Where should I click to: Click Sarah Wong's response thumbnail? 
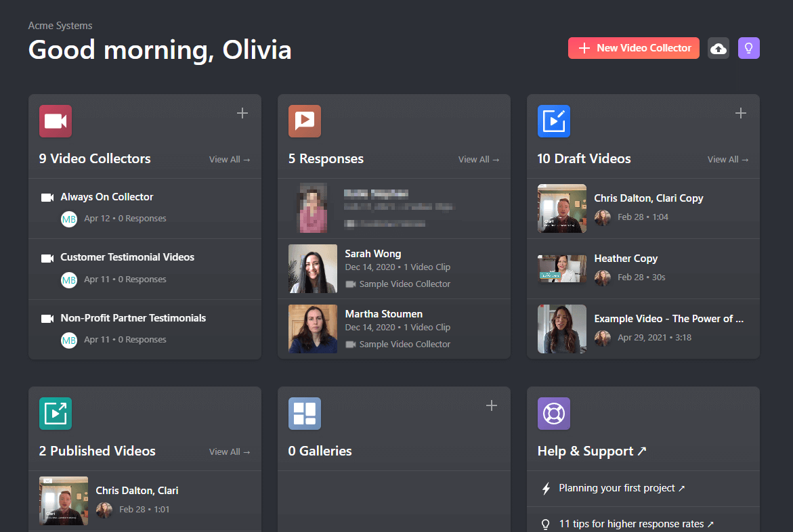[x=312, y=269]
